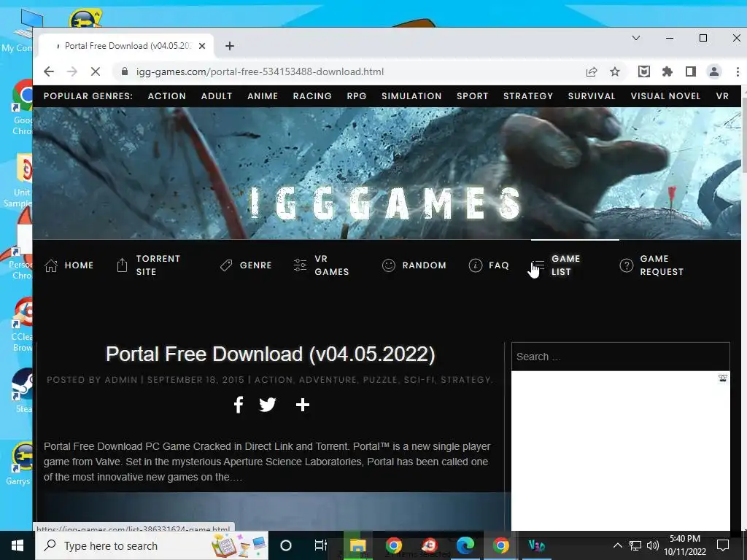The image size is (747, 560).
Task: Open the ANIME genre
Action: click(x=263, y=96)
